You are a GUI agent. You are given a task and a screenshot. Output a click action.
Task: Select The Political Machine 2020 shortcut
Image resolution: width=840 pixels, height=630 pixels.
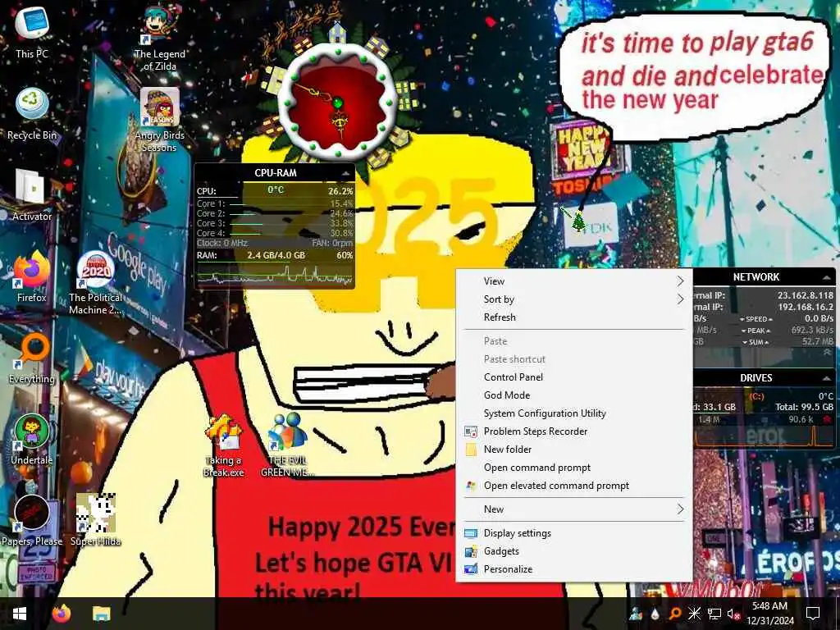pyautogui.click(x=95, y=283)
